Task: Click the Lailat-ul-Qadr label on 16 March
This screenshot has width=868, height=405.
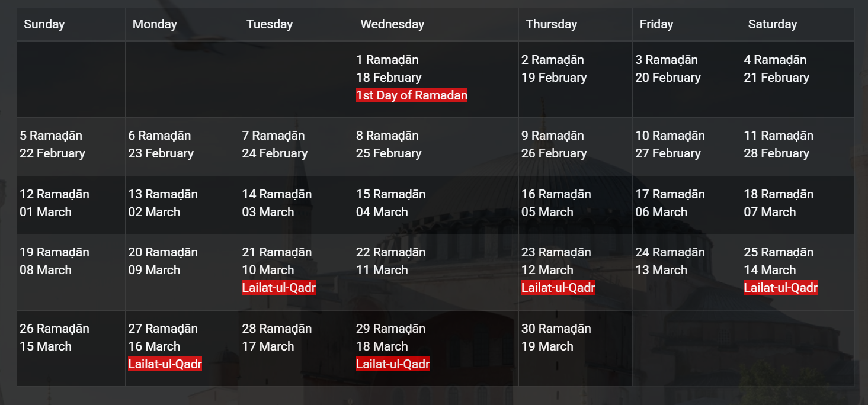Action: pyautogui.click(x=165, y=364)
